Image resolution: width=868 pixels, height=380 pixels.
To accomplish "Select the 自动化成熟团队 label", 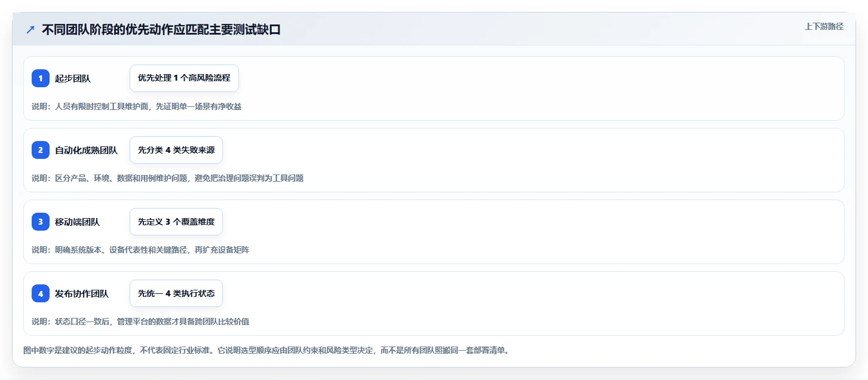I will 86,150.
